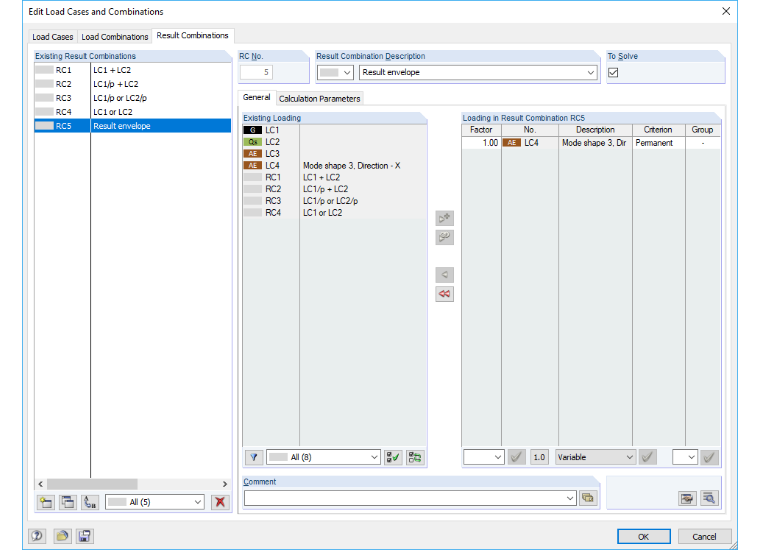Click the Criterion column header
Screen dimensions: 760x550
[x=658, y=130]
